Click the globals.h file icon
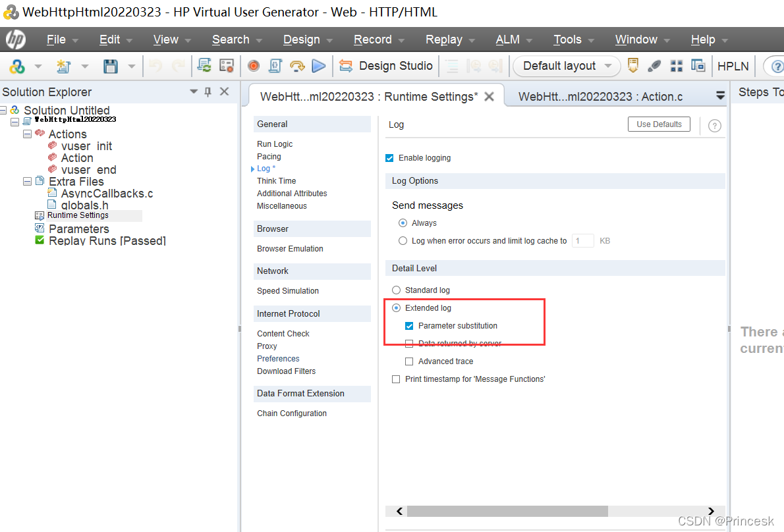Screen dimensions: 784x532 point(51,204)
